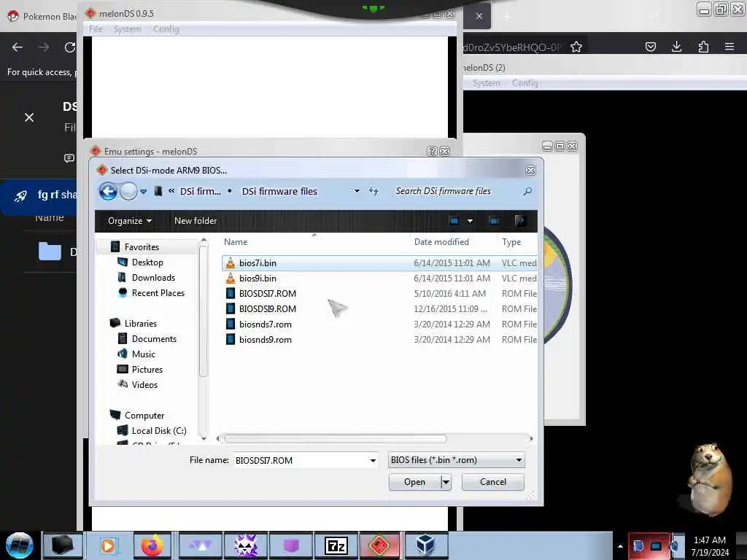Click the search magnifier icon

click(527, 192)
